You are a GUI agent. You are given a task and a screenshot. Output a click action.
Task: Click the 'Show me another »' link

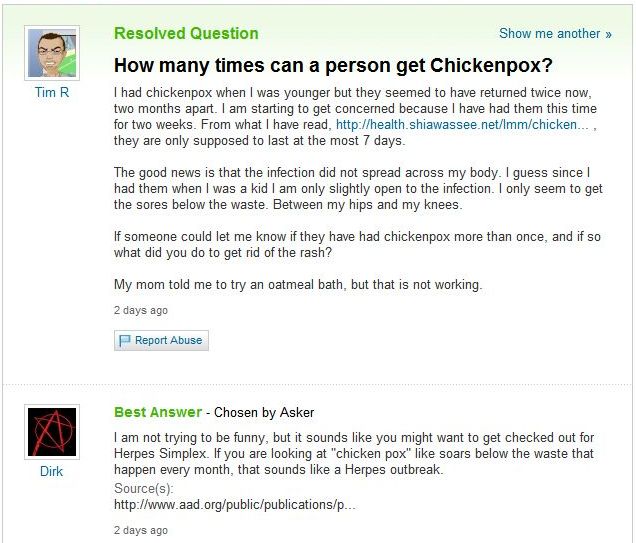click(555, 33)
